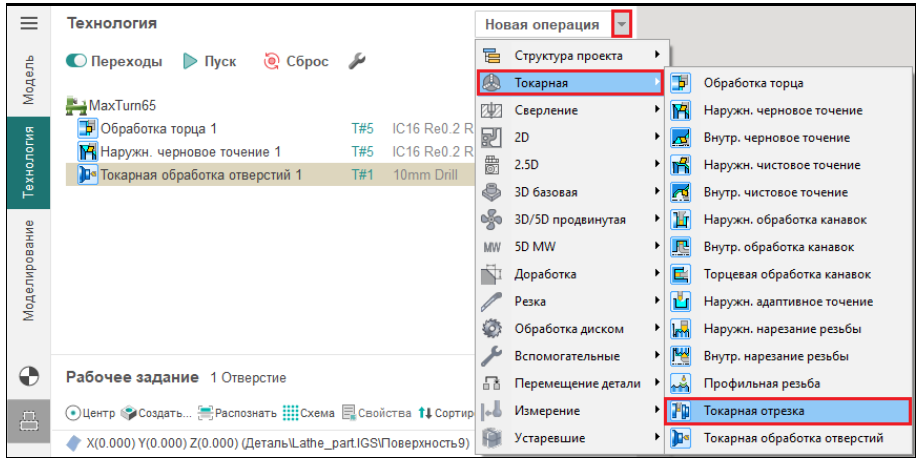923x463 pixels.
Task: Select Токарная обработка отверстий 1 operation
Action: pyautogui.click(x=200, y=175)
